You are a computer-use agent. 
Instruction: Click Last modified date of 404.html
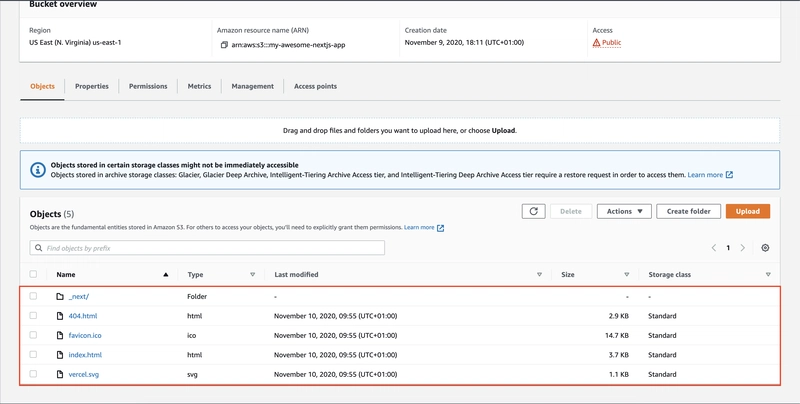tap(335, 316)
